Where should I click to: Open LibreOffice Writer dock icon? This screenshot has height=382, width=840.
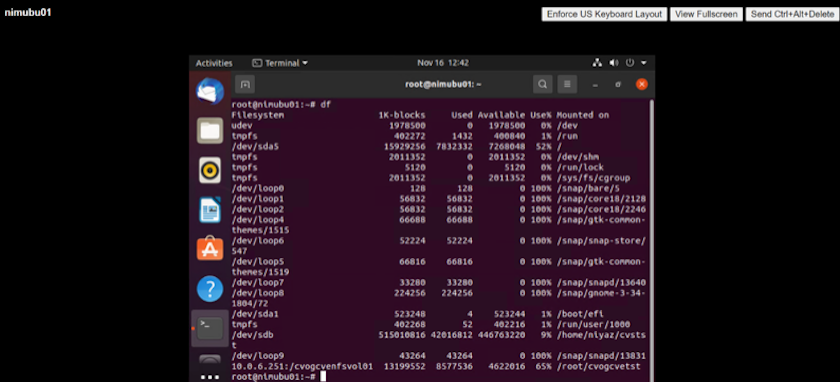coord(210,210)
